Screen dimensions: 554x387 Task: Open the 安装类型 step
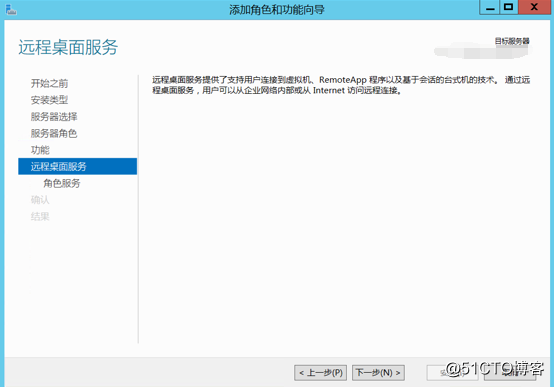(x=49, y=100)
